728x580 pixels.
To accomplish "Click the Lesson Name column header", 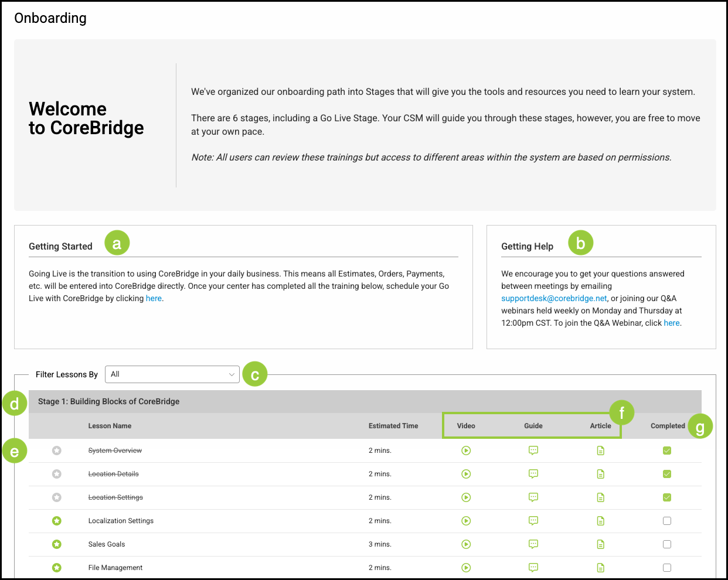I will (110, 426).
